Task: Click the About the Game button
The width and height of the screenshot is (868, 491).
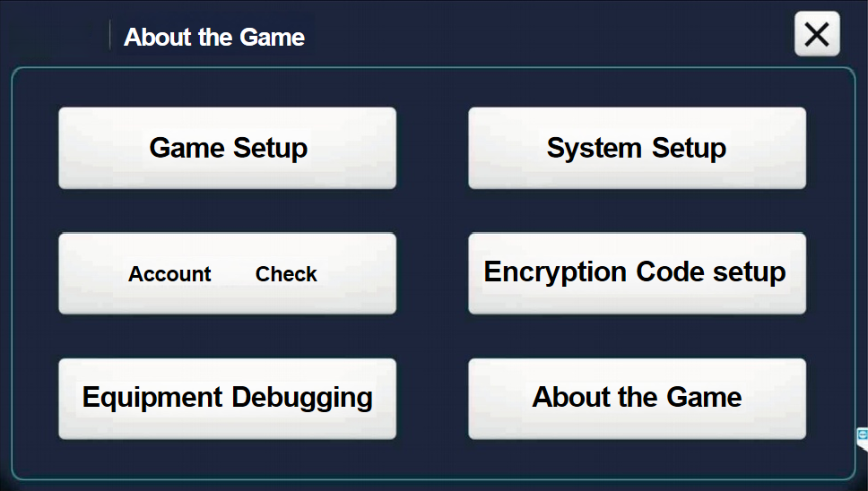Action: point(638,399)
